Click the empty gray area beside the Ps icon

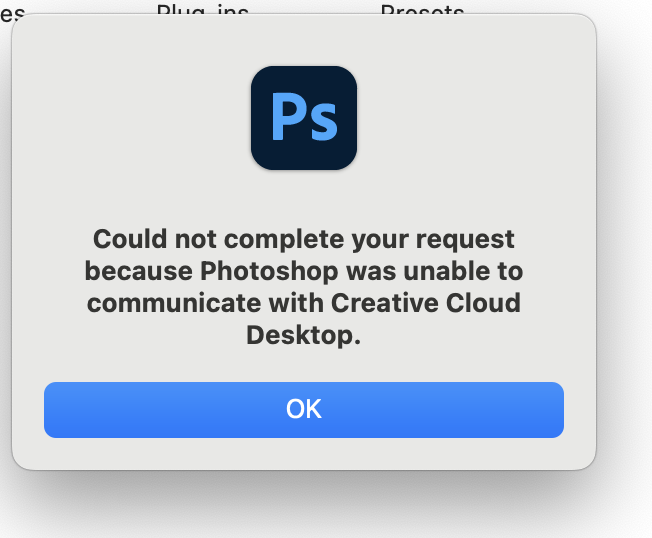click(457, 116)
